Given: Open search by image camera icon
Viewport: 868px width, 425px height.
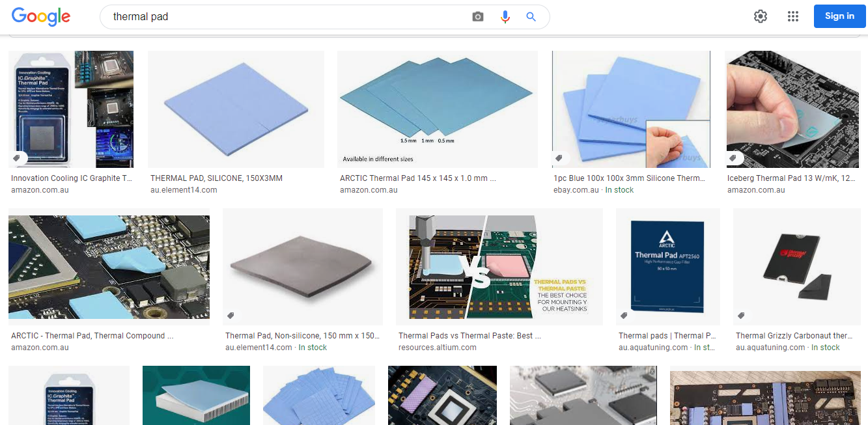Looking at the screenshot, I should (478, 17).
